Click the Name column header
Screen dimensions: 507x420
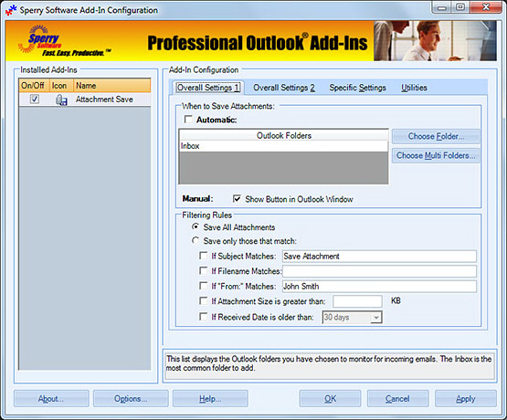pyautogui.click(x=111, y=86)
